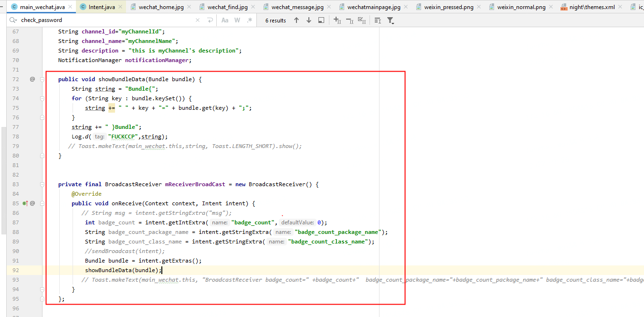644x317 pixels.
Task: Toggle Regex (.*) search option
Action: pos(250,20)
